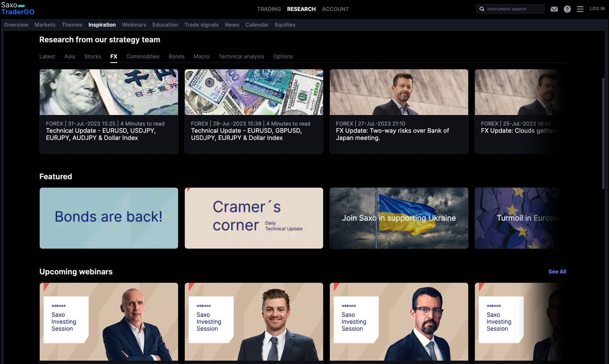Viewport: 609px width, 364px height.
Task: Open the Markets tab
Action: (x=45, y=25)
